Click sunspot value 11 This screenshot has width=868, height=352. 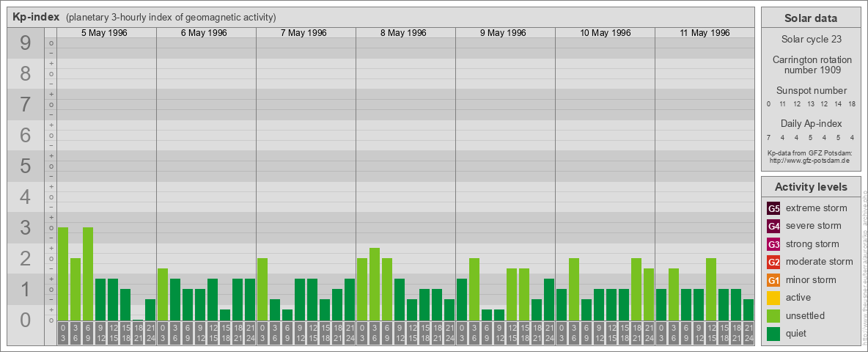click(783, 104)
